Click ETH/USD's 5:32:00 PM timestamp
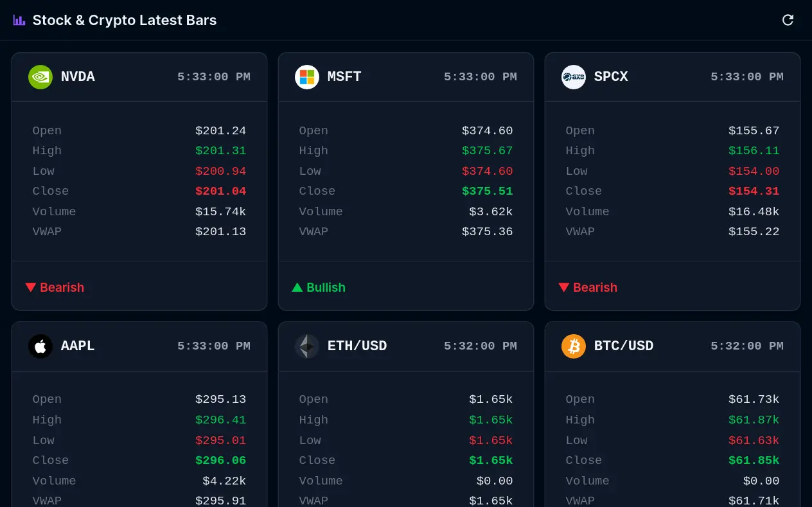 [481, 346]
